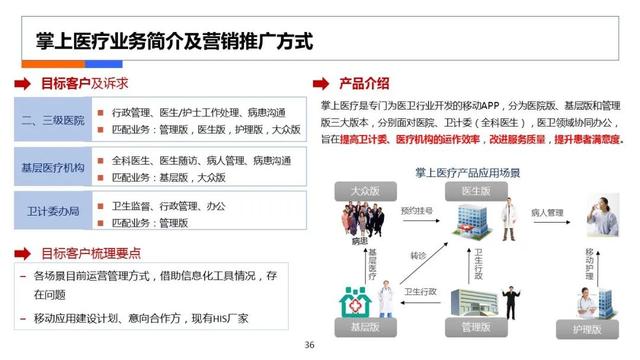This screenshot has height=360, width=640.
Task: Click the 卫生行政 horizontal arrow label
Action: [420, 291]
